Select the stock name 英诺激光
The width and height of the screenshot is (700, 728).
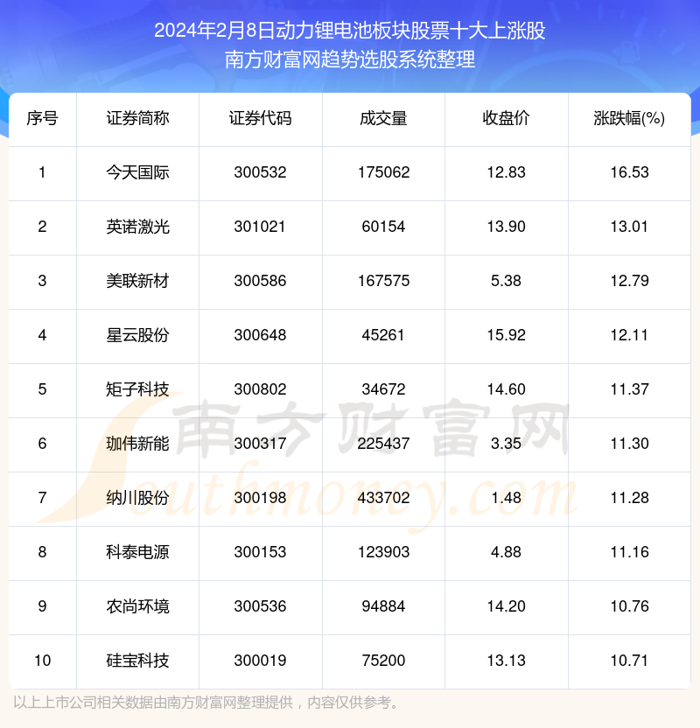(x=138, y=227)
